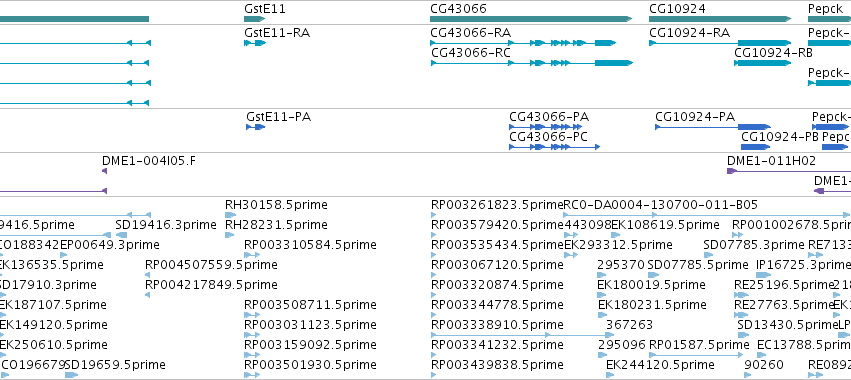The image size is (851, 380).
Task: Select the RP004507559.5prime EST arrow
Action: pyautogui.click(x=148, y=275)
